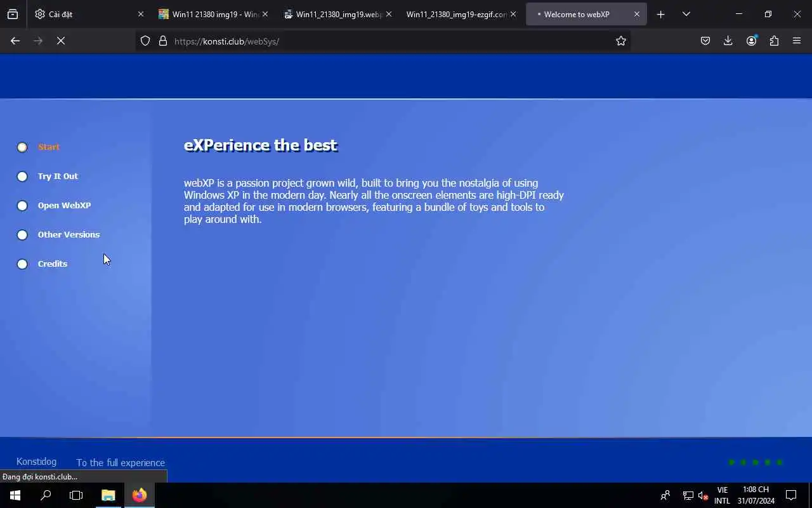The width and height of the screenshot is (812, 508).
Task: Close the Win11 21380 img19 - Win tab
Action: tap(265, 14)
